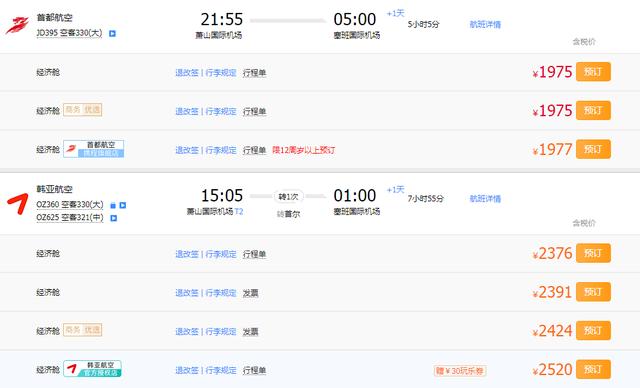Open 行李规定 in the ¥2391 row
640x388 pixels.
pos(221,293)
